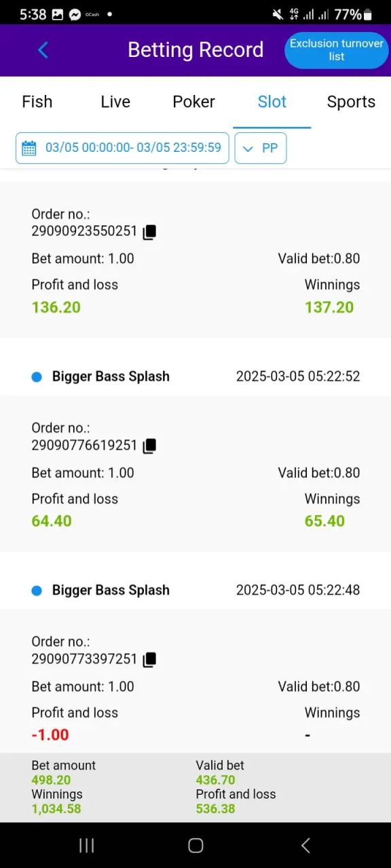Tap the Android recent apps icon
391x868 pixels.
click(x=86, y=845)
